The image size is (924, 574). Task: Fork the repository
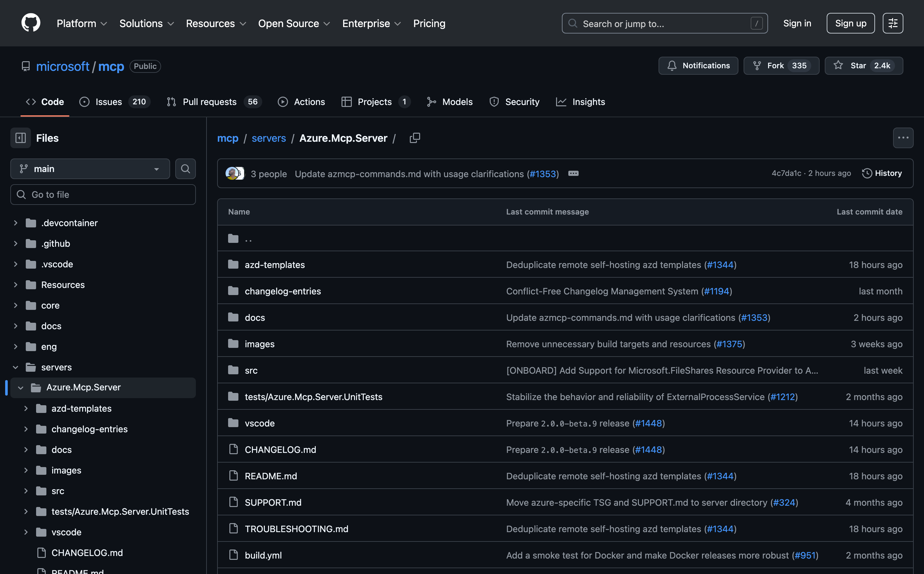pyautogui.click(x=781, y=66)
